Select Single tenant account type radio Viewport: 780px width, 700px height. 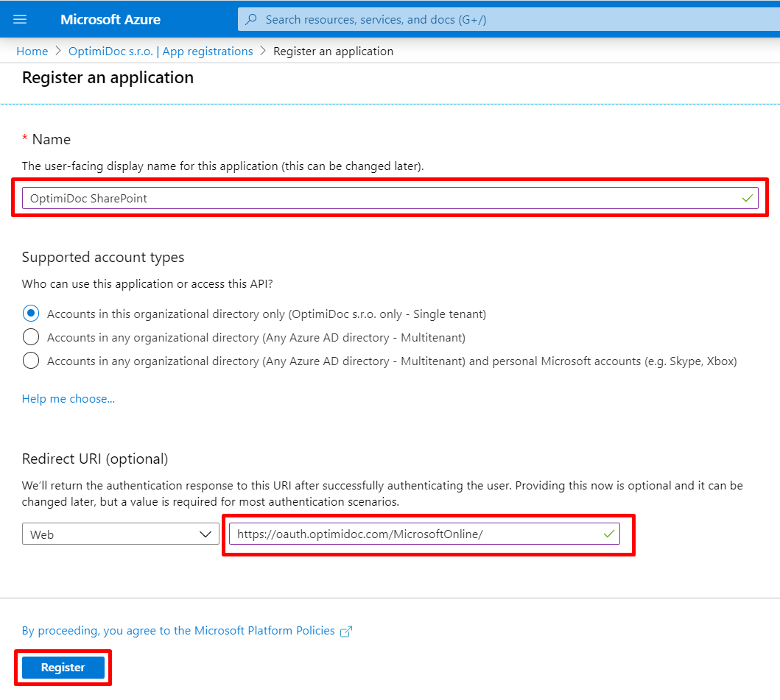(31, 314)
